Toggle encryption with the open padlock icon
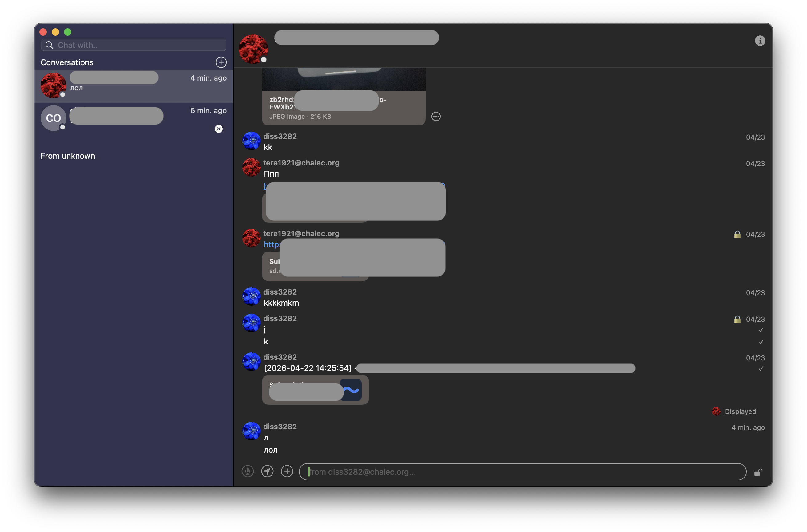Image resolution: width=807 pixels, height=532 pixels. 758,472
